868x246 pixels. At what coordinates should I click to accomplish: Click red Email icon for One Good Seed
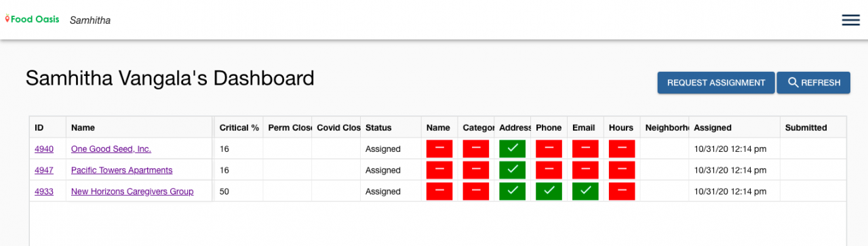point(585,149)
